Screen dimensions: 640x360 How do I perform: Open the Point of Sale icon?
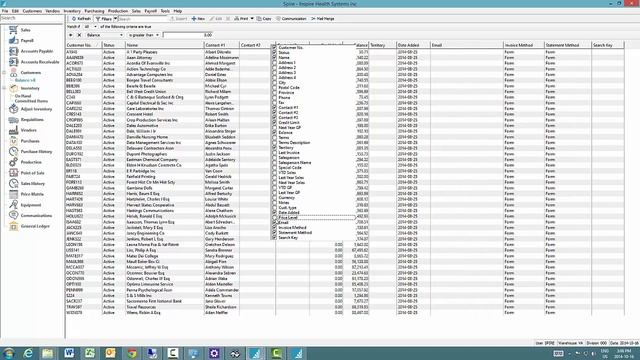13,173
